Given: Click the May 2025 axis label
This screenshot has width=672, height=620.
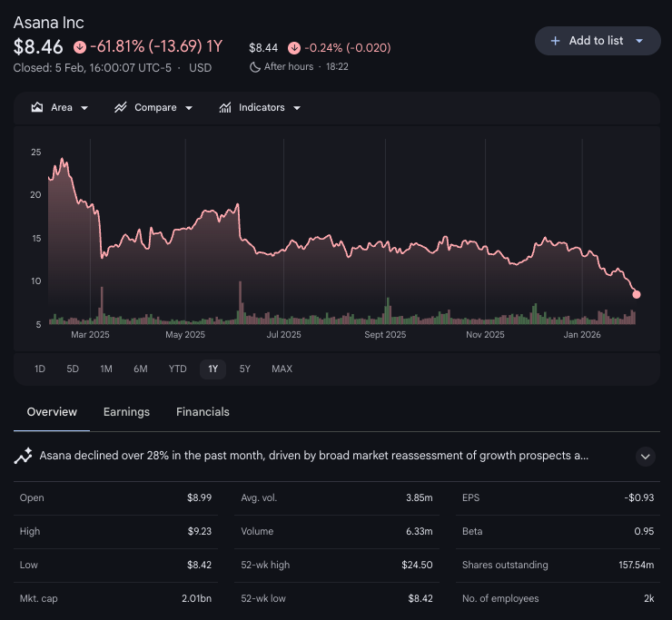Looking at the screenshot, I should pyautogui.click(x=185, y=335).
